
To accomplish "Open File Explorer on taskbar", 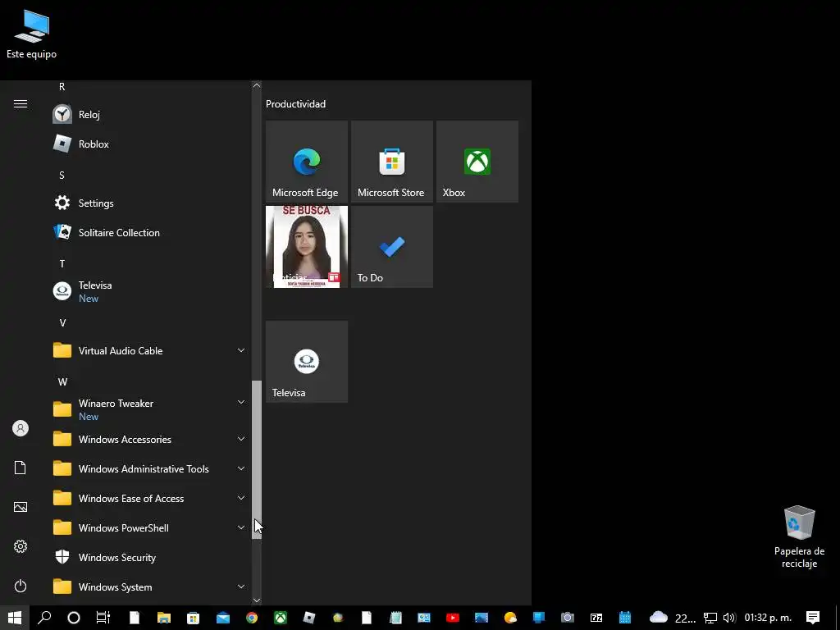I will pos(163,618).
